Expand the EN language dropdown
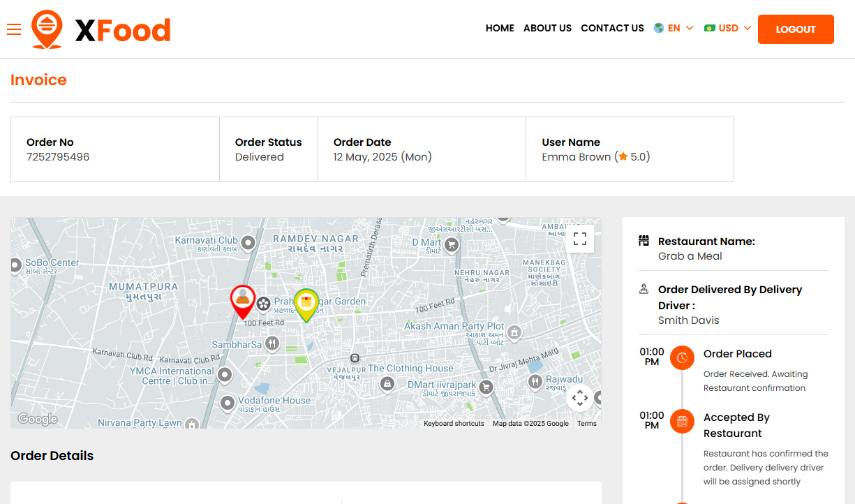The width and height of the screenshot is (855, 504). point(674,29)
